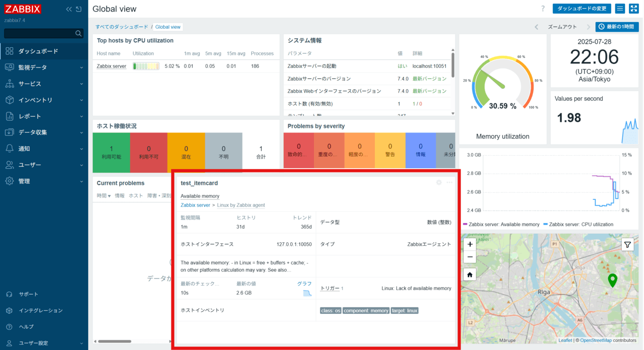
Task: Click the green map marker in Riga
Action: pyautogui.click(x=612, y=281)
